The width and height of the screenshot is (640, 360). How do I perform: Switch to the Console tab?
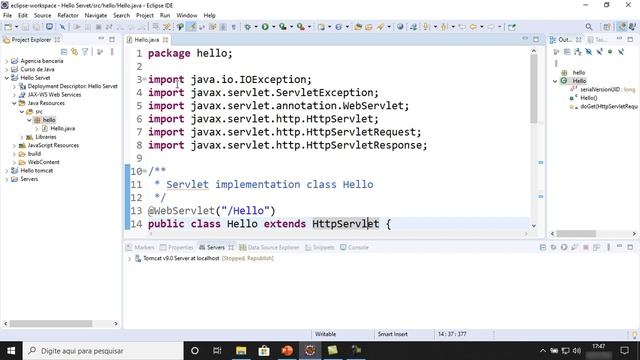click(x=354, y=247)
